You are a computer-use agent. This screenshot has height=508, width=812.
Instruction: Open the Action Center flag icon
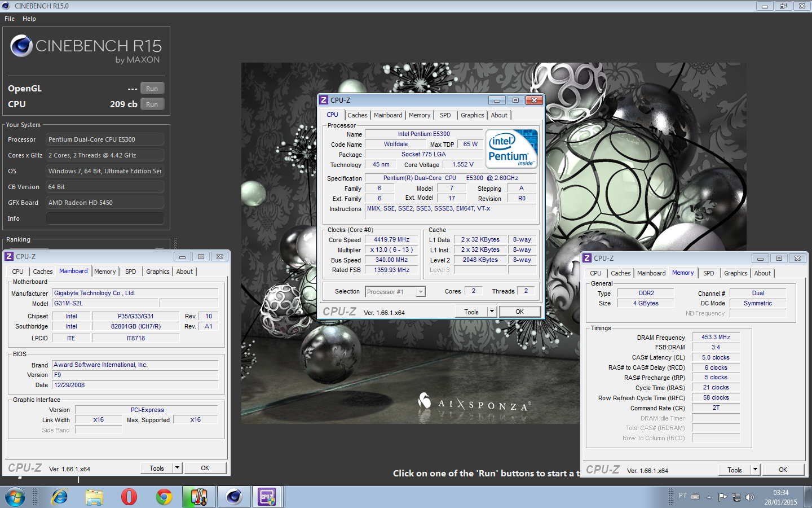722,497
